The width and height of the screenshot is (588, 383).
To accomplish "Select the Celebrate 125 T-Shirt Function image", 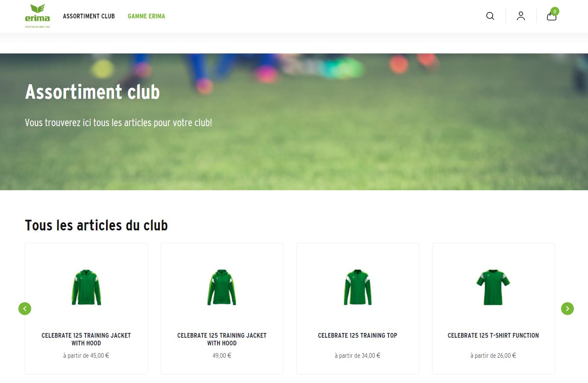I will [493, 287].
